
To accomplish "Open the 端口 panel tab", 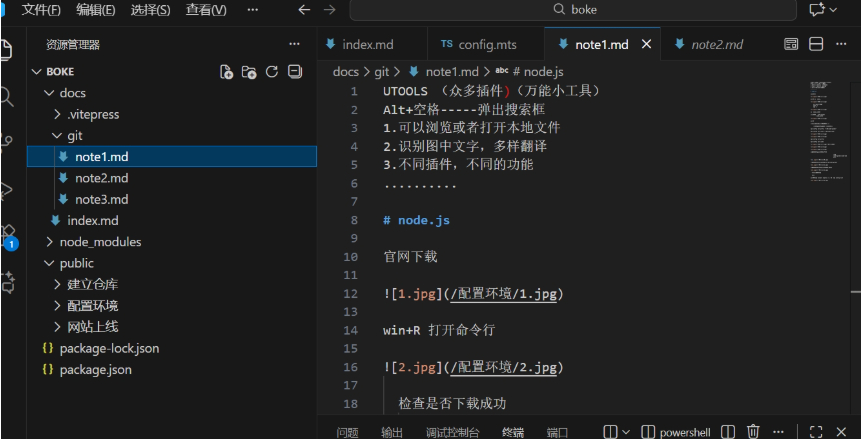I will 557,433.
